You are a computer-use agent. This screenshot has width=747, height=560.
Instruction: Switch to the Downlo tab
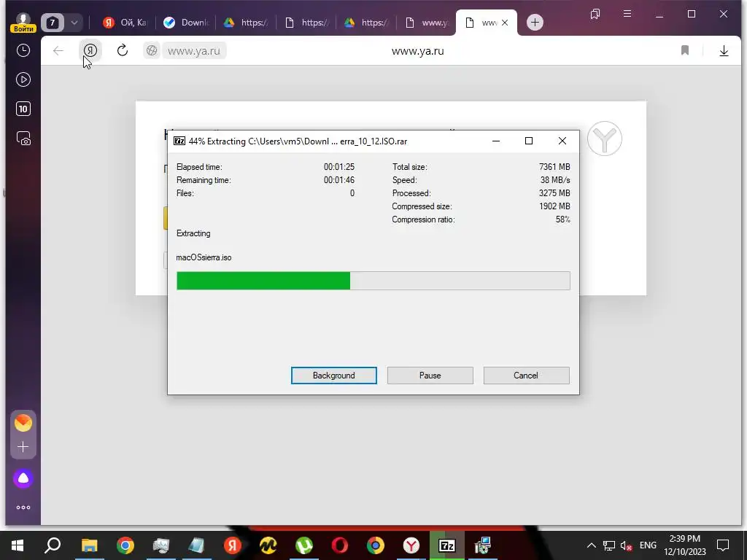coord(187,23)
